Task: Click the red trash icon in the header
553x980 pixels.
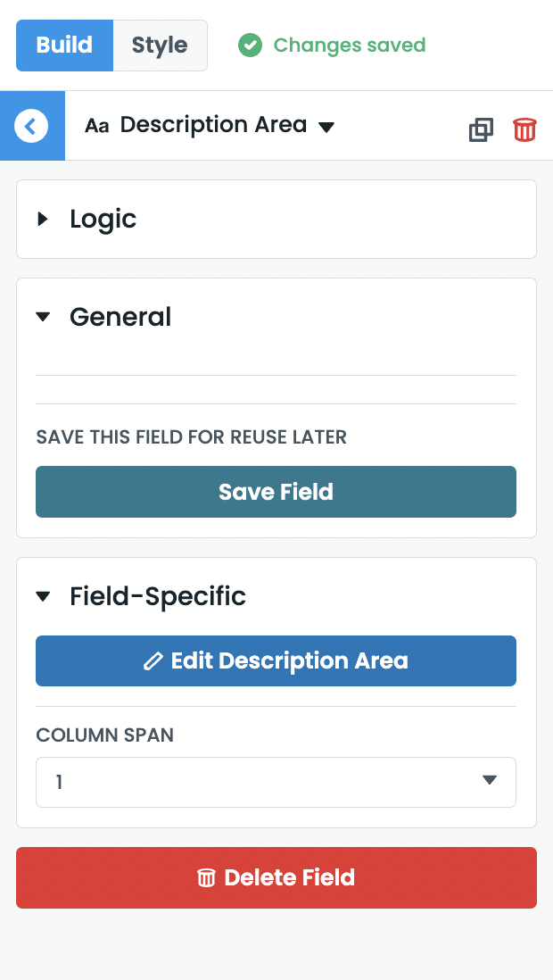Action: 524,129
